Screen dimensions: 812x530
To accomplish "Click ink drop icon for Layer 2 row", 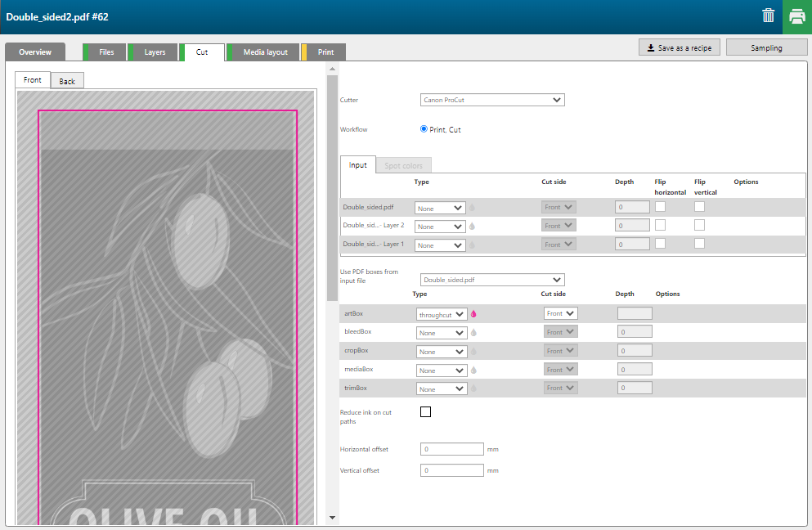I will [472, 227].
